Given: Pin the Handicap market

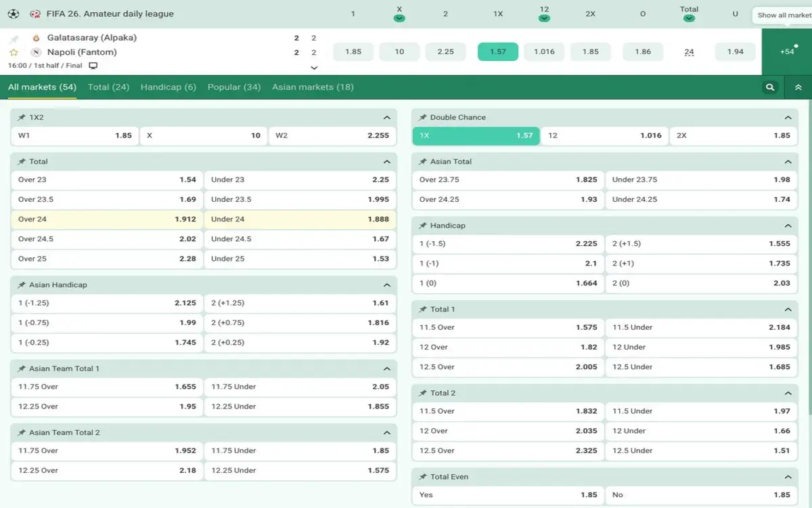Looking at the screenshot, I should tap(423, 225).
